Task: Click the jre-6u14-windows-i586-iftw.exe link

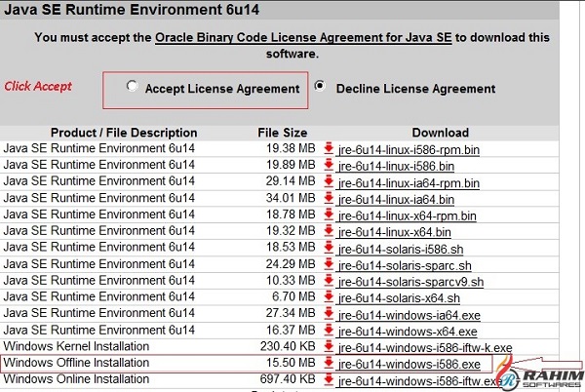Action: 418,381
